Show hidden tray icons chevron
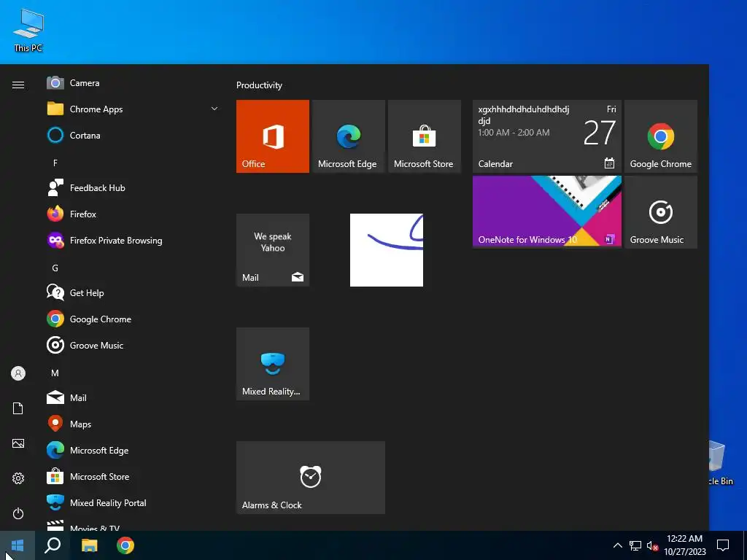 click(617, 545)
